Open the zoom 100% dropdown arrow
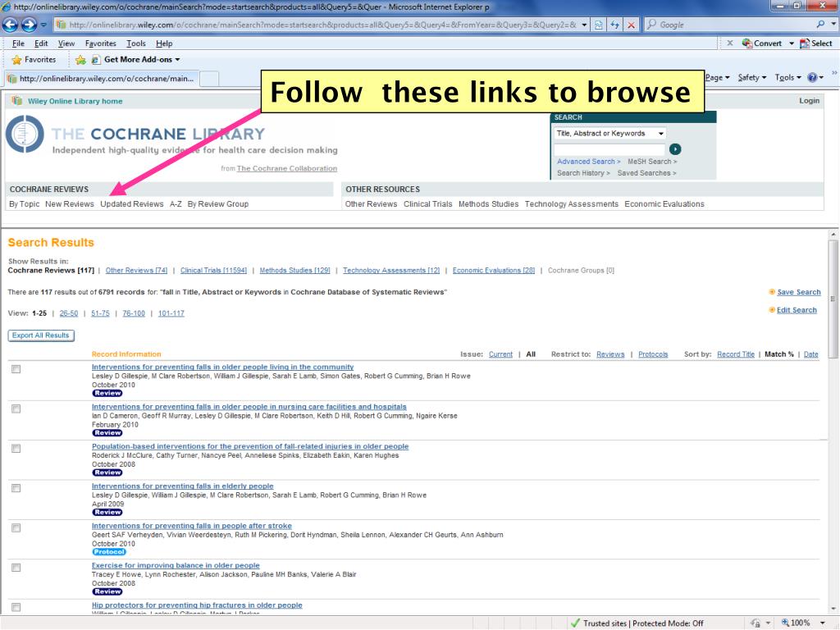Image resolution: width=840 pixels, height=630 pixels. pyautogui.click(x=822, y=623)
